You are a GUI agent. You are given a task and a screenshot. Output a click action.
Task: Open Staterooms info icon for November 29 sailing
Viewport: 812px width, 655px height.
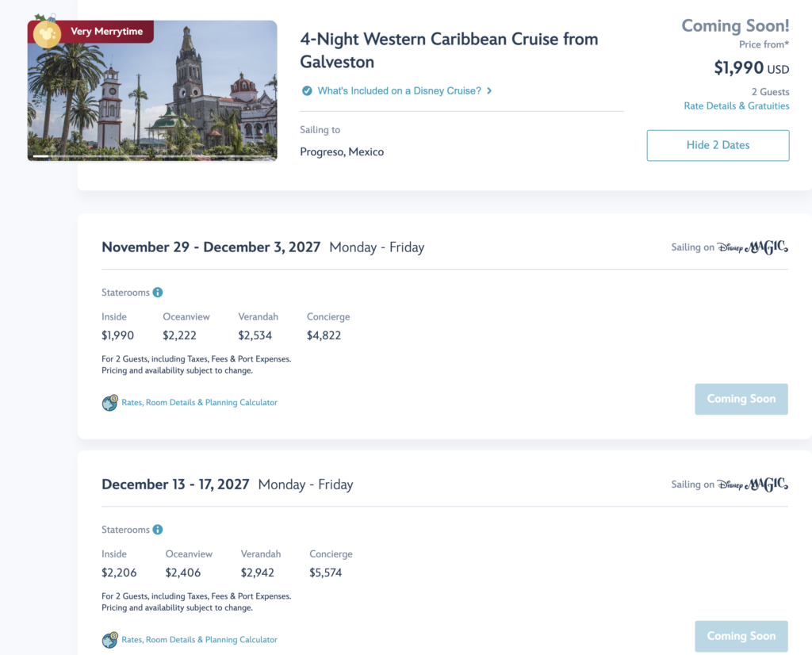coord(158,293)
